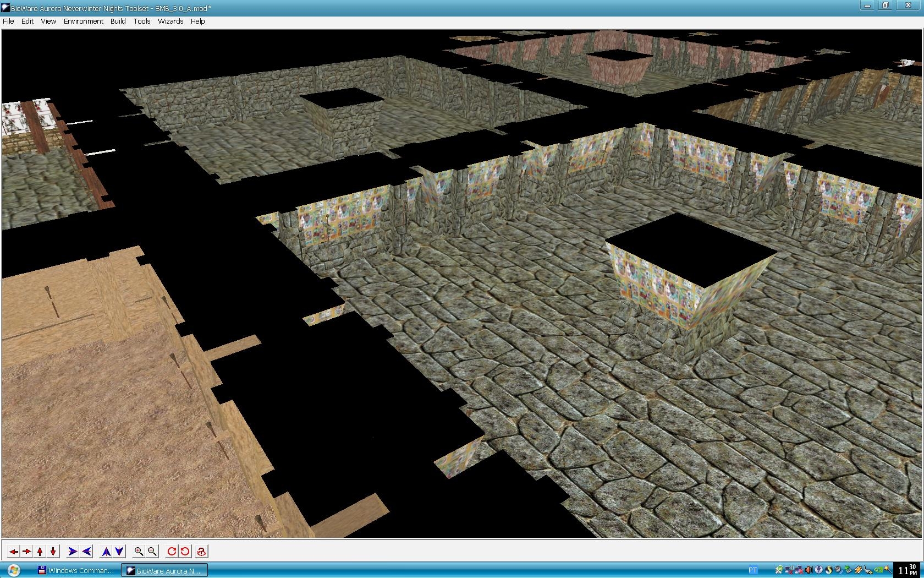This screenshot has width=924, height=578.
Task: Rotate view clockwise with red arrow
Action: coord(172,551)
